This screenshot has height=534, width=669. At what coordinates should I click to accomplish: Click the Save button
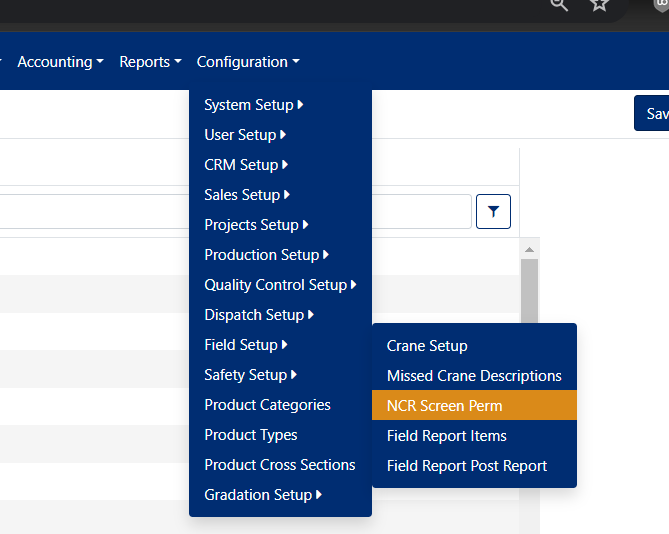click(652, 113)
